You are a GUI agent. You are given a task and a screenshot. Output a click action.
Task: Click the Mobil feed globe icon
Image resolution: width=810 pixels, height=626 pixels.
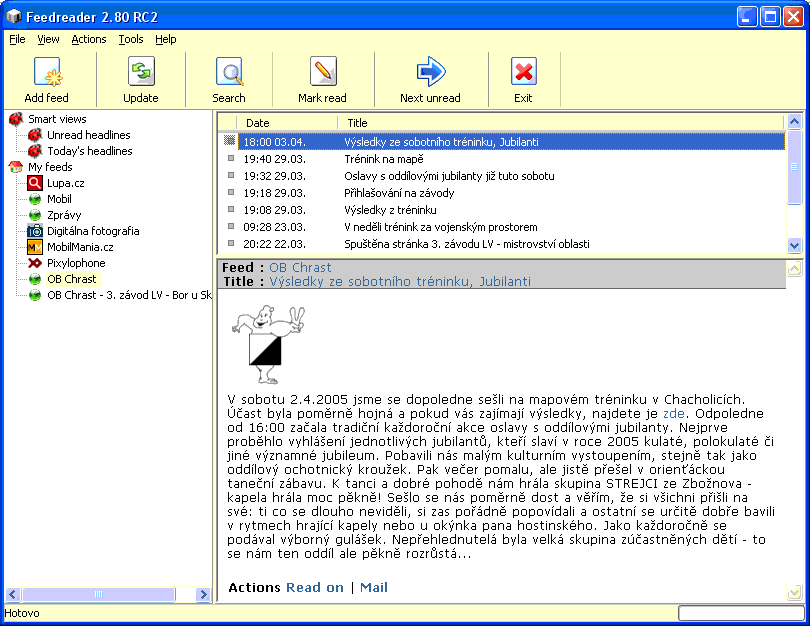pos(35,199)
